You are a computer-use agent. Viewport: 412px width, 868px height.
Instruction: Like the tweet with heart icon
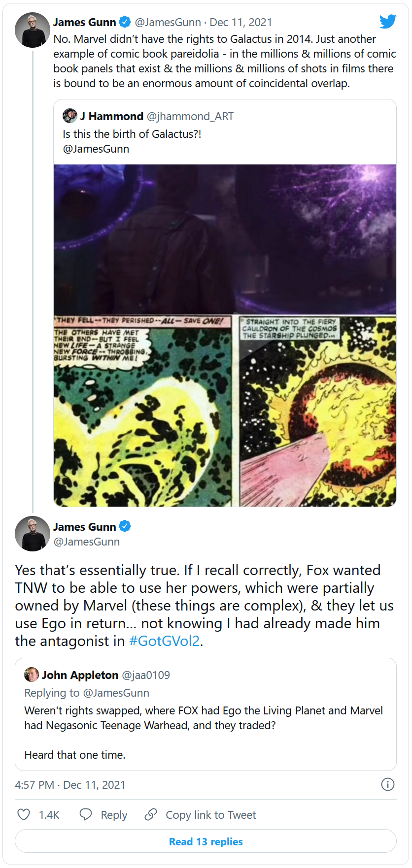click(24, 814)
